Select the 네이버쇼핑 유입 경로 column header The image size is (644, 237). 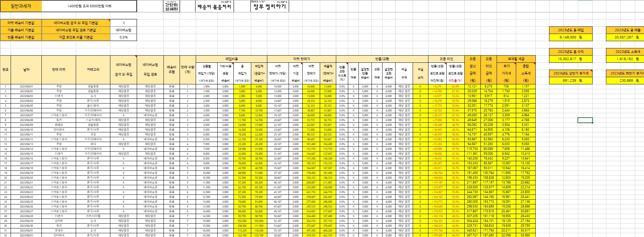[150, 70]
